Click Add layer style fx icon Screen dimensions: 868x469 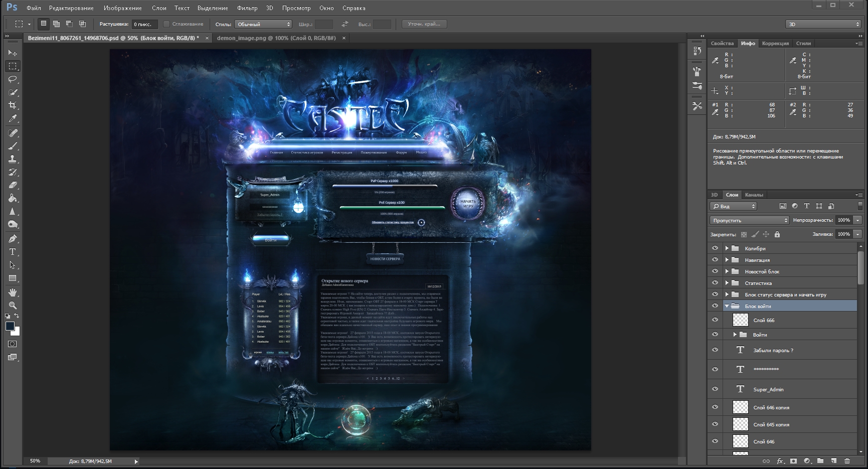[x=780, y=461]
